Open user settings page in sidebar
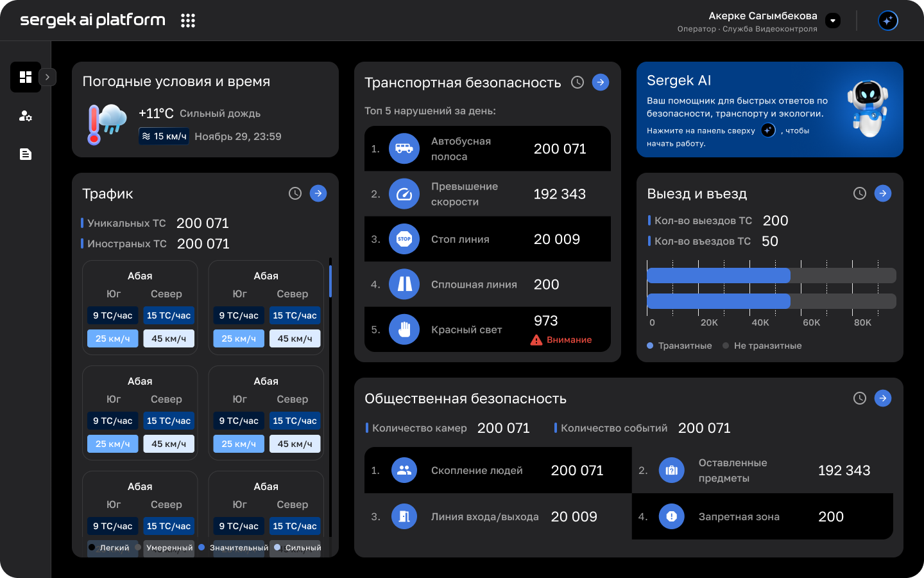 pyautogui.click(x=26, y=116)
